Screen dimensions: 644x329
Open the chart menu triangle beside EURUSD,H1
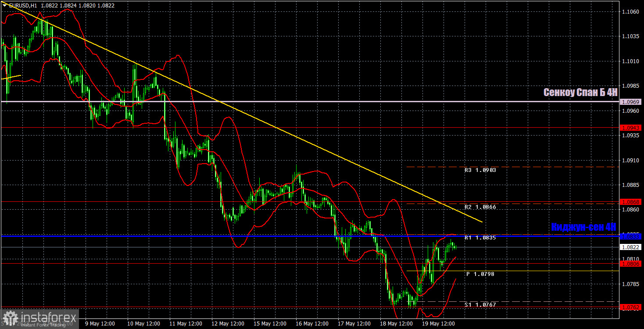point(4,6)
